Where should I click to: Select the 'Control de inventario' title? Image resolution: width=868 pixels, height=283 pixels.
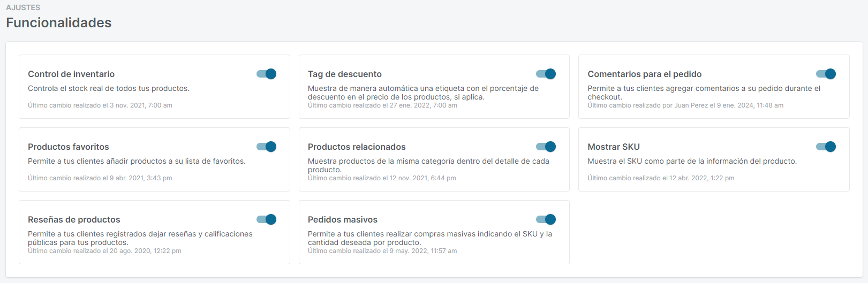71,74
